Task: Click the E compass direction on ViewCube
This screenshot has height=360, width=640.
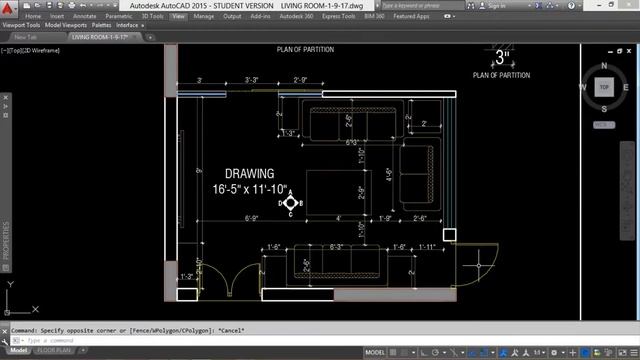Action: click(x=626, y=87)
